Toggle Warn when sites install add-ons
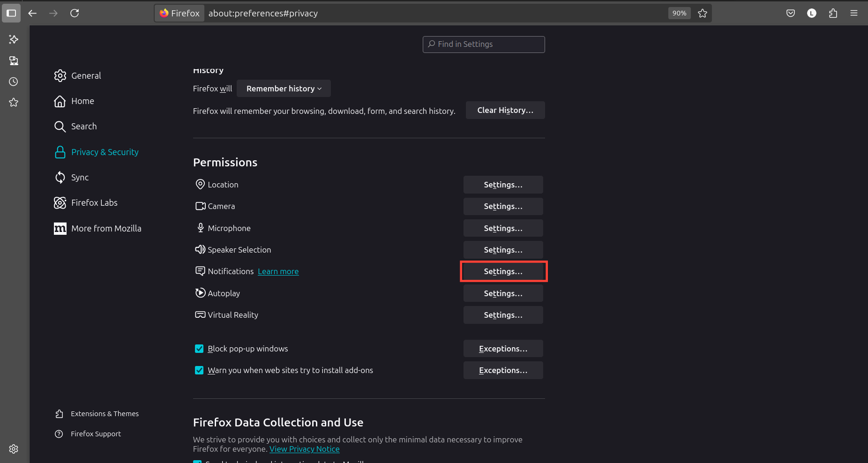Viewport: 868px width, 463px height. 199,370
